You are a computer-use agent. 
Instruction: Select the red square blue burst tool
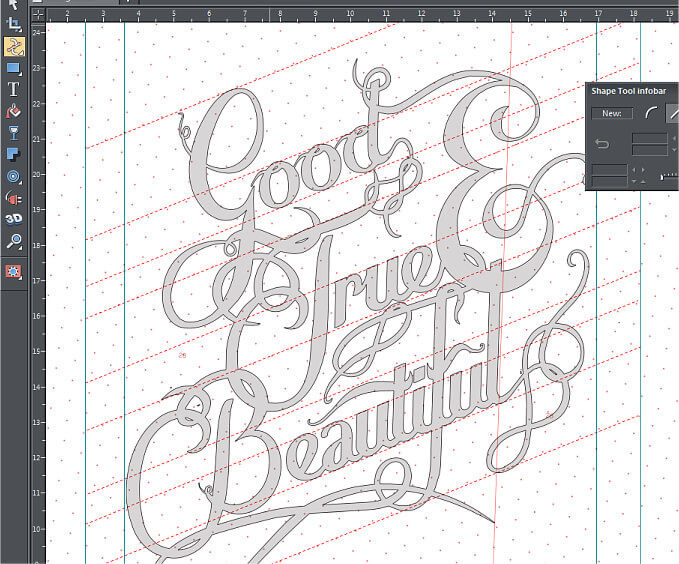coord(14,272)
